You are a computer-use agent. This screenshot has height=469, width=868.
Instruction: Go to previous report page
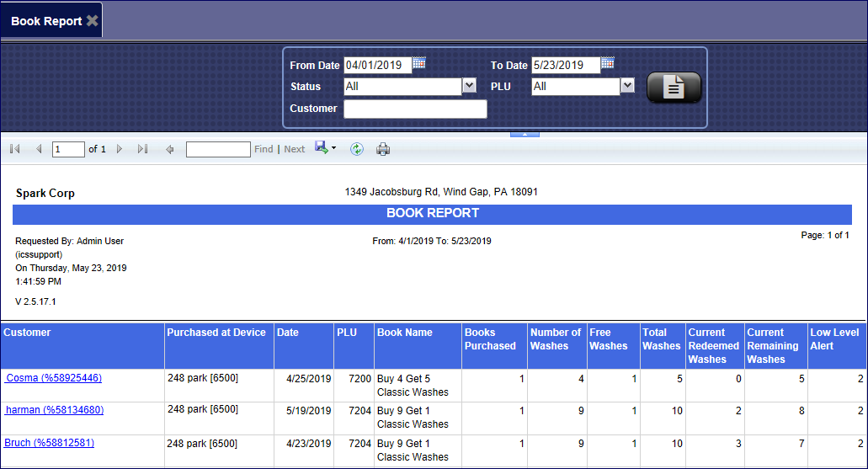point(38,149)
